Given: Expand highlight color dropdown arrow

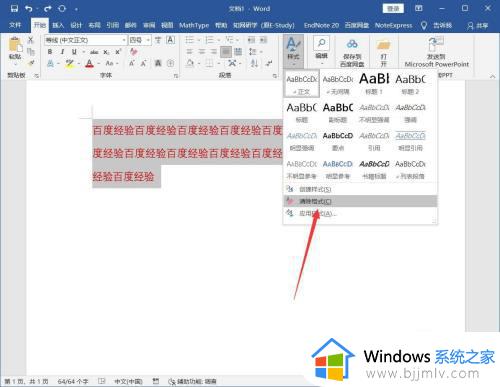Looking at the screenshot, I should pyautogui.click(x=79, y=63).
